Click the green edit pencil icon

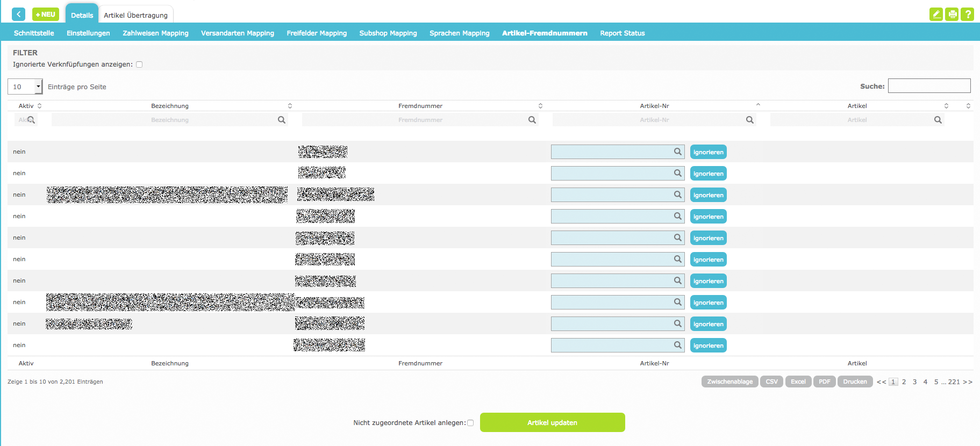click(936, 15)
